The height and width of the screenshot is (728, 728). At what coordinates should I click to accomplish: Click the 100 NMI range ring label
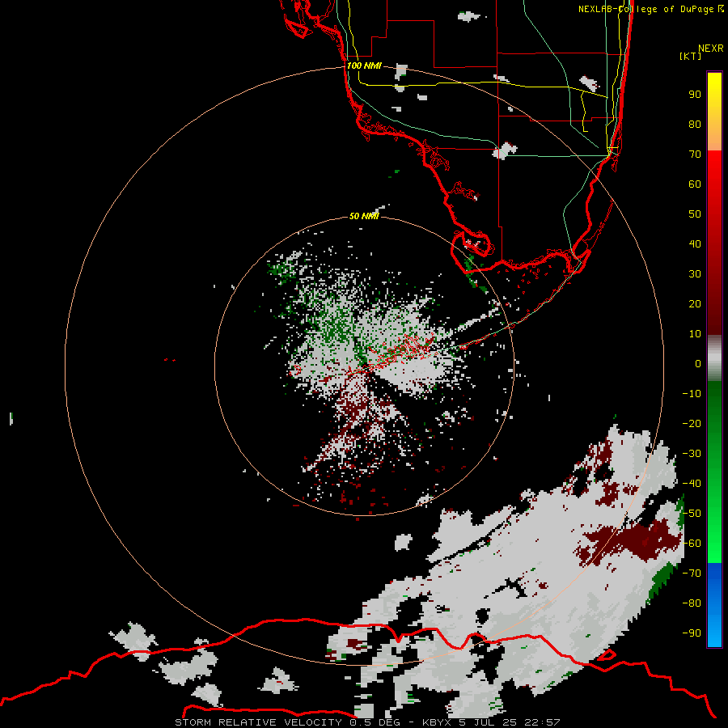click(364, 66)
